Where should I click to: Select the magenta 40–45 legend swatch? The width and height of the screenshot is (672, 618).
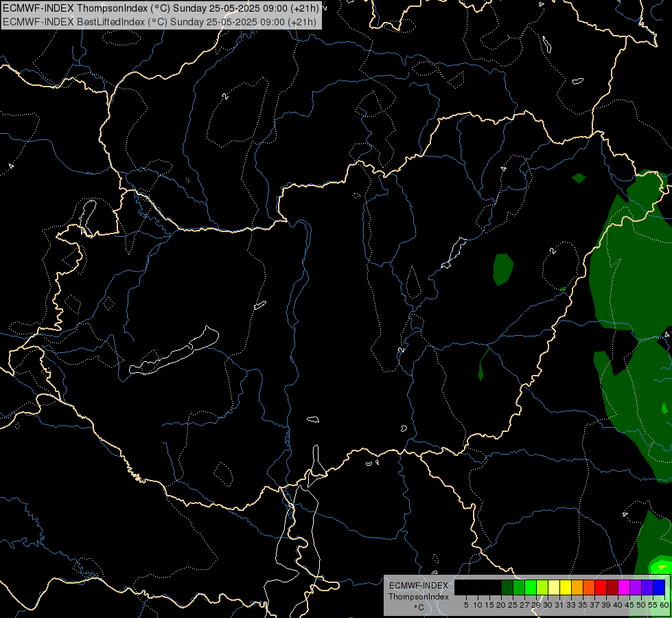pos(624,587)
